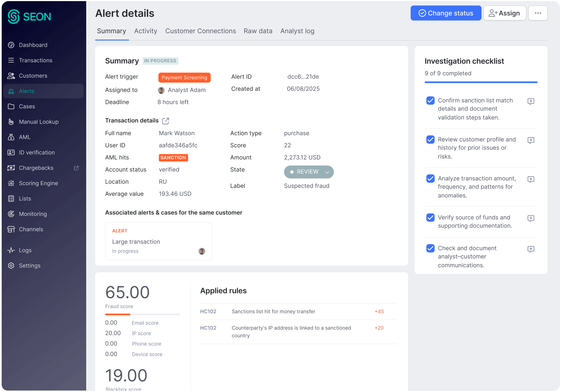The width and height of the screenshot is (561, 392).
Task: Click the 19.00 blackbox score value
Action: [126, 375]
